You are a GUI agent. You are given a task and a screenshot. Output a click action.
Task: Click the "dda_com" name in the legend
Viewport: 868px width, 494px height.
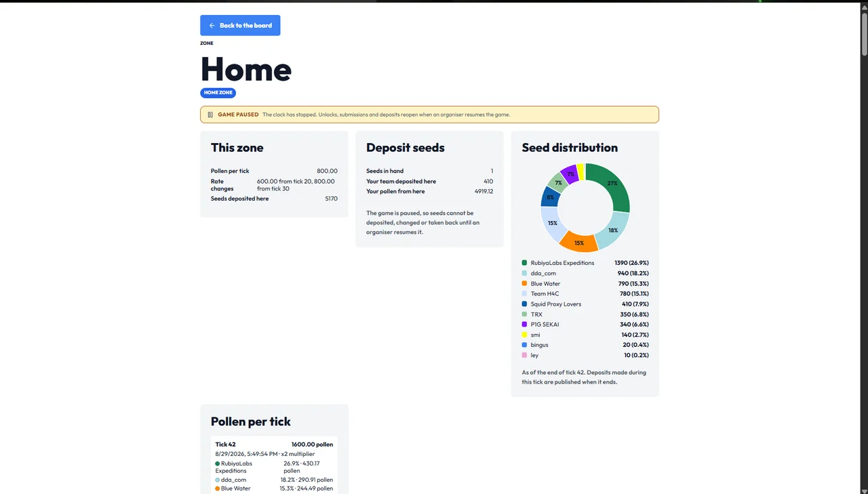[543, 273]
